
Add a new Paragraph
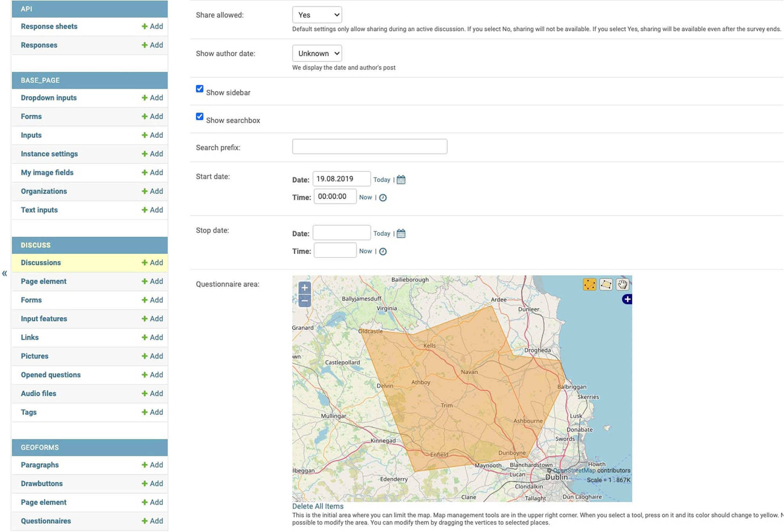click(x=152, y=465)
